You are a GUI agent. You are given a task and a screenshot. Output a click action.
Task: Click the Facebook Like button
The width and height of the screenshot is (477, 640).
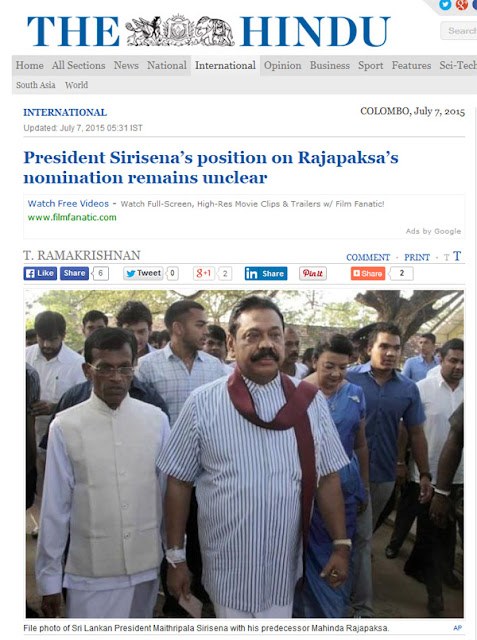pyautogui.click(x=40, y=273)
